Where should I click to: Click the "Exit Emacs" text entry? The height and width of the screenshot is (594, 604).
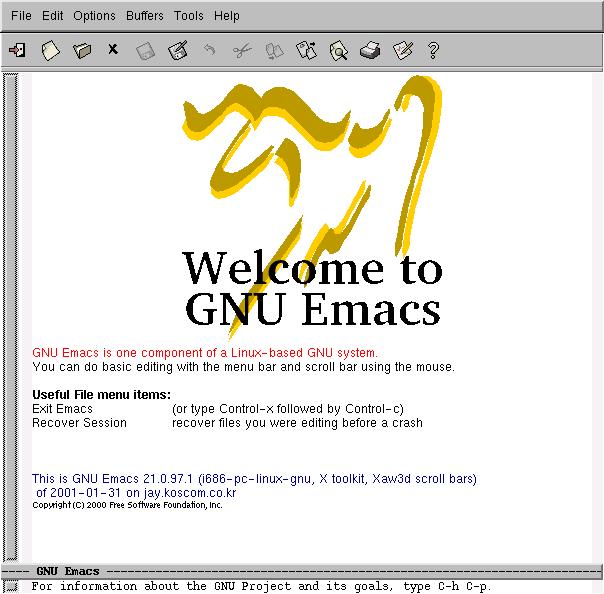[62, 409]
